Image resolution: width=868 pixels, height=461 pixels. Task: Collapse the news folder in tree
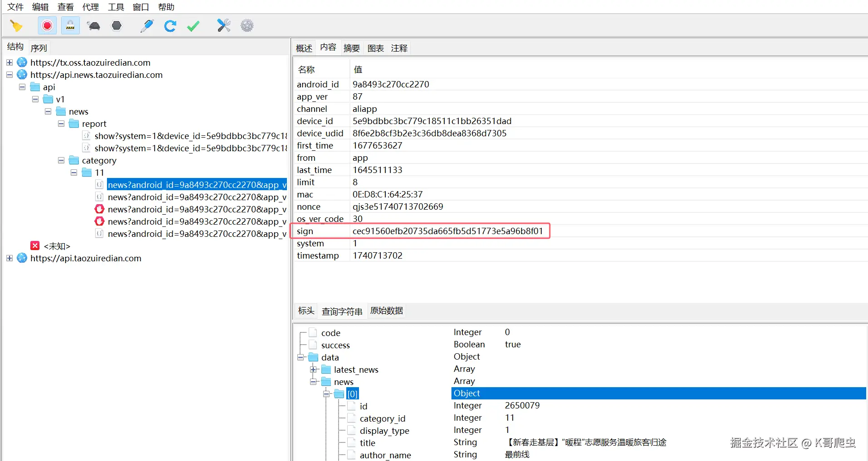coord(48,111)
